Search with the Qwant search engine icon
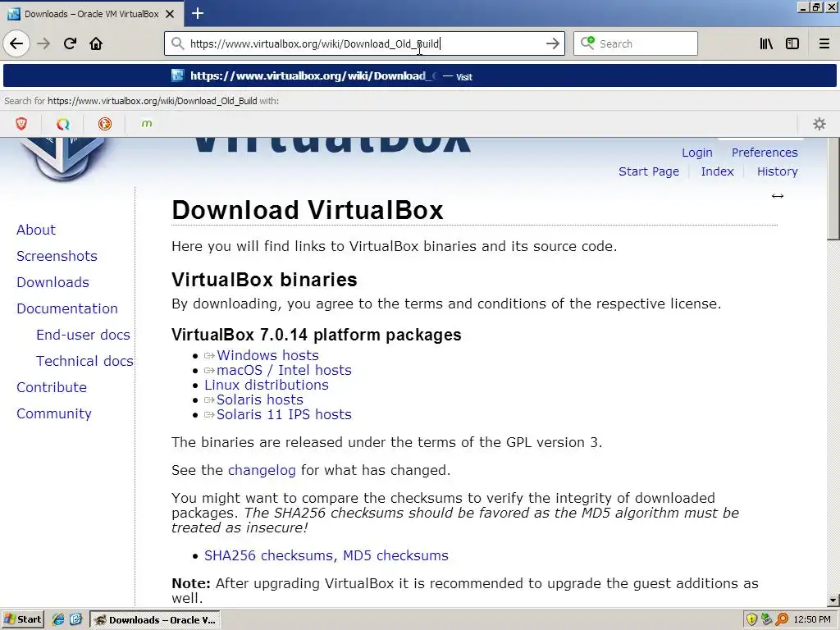 click(63, 125)
